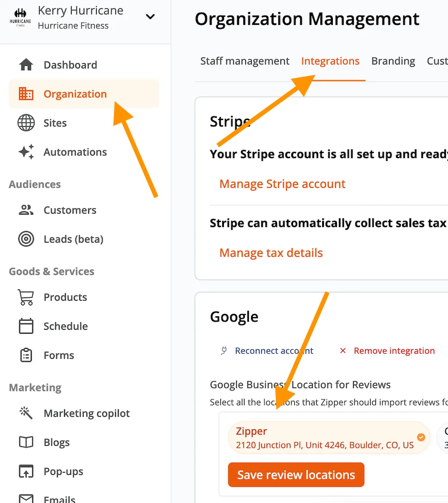Open the Blogs page

[x=56, y=443]
